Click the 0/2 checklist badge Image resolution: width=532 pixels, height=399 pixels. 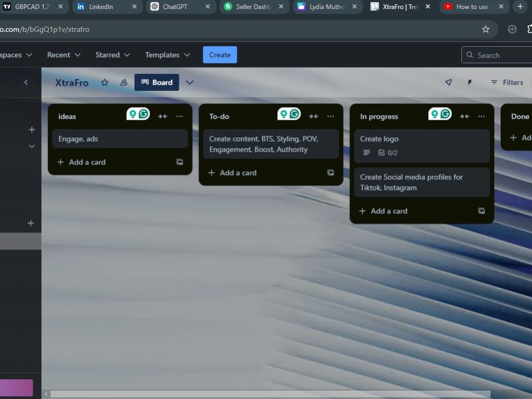(x=388, y=153)
